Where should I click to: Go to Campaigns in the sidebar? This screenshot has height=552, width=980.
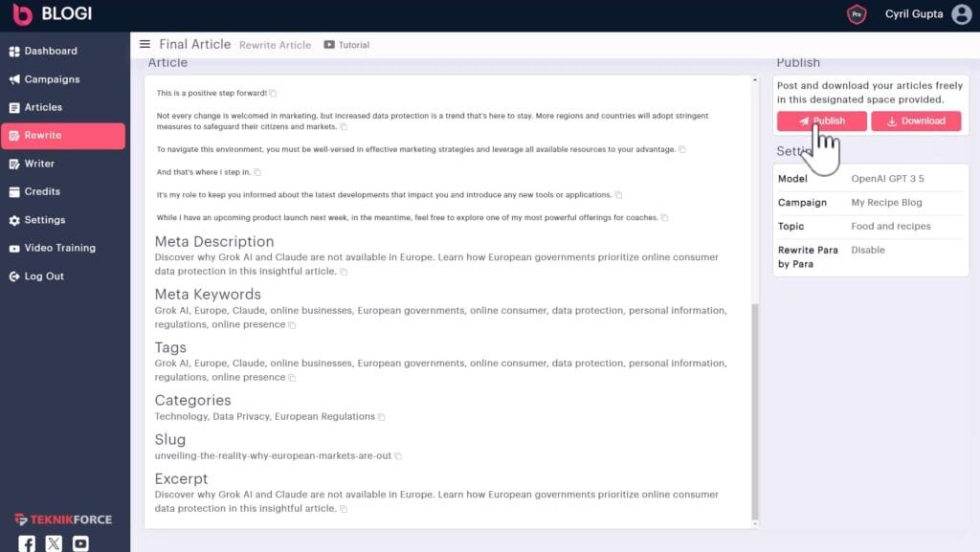click(x=52, y=79)
